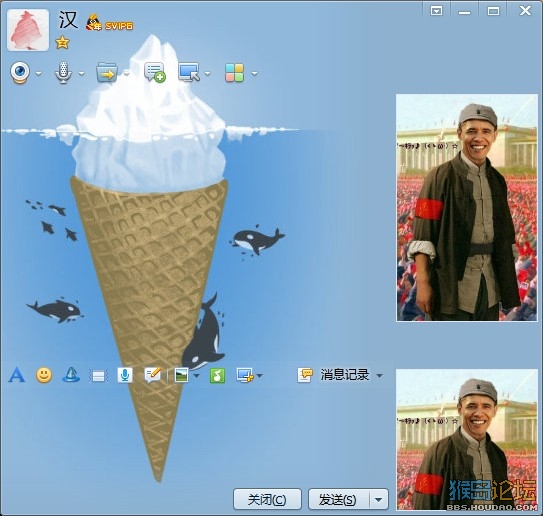Start a voice call with microphone icon

pos(63,73)
